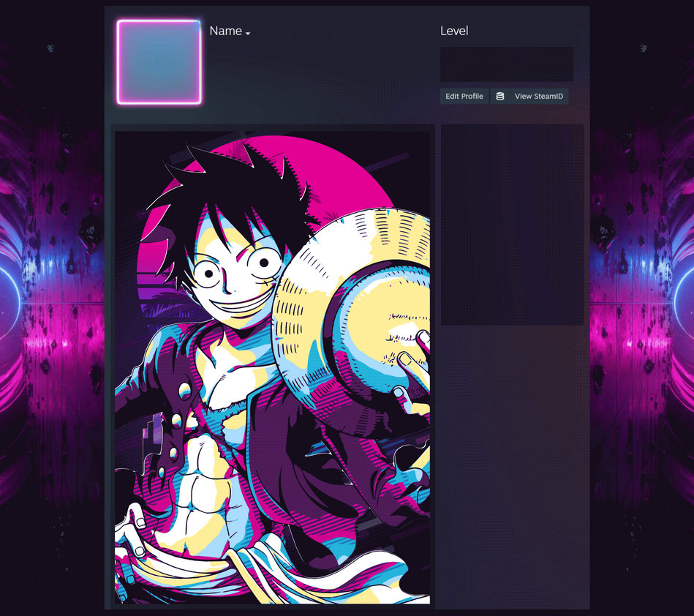The height and width of the screenshot is (616, 694).
Task: Click the Name profile text
Action: click(x=226, y=31)
